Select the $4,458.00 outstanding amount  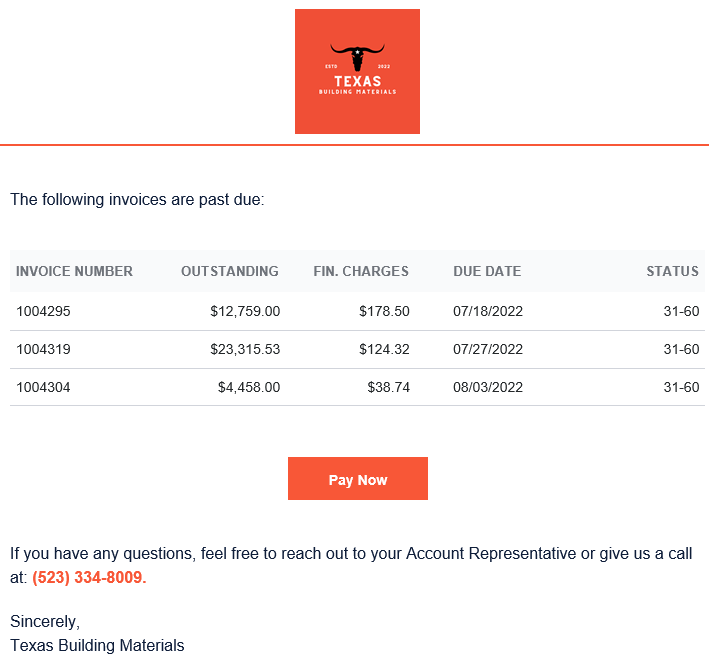[249, 388]
